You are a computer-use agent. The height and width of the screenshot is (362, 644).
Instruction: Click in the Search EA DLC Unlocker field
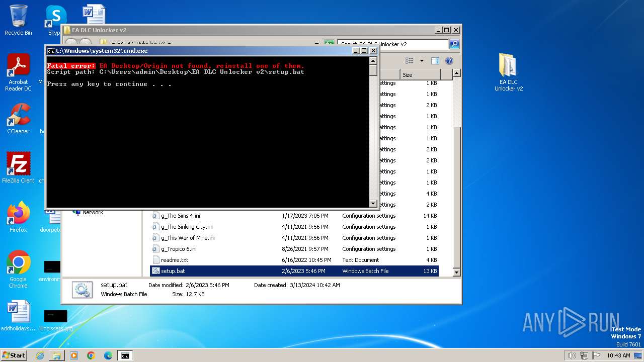(392, 44)
